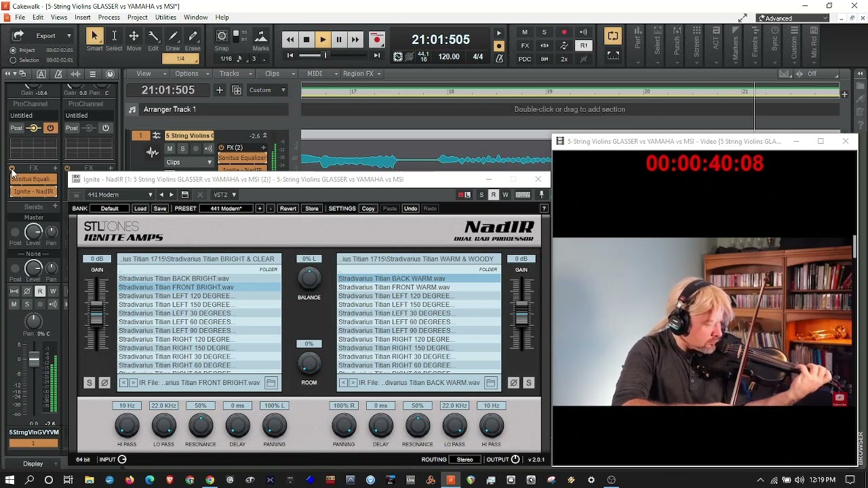Toggle the 2x oversampling button
Screen dimensions: 868x488
click(x=564, y=59)
